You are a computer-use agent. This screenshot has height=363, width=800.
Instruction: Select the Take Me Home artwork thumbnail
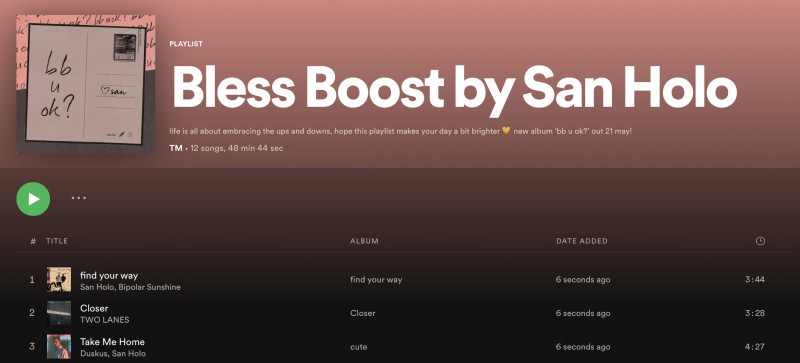coord(59,347)
